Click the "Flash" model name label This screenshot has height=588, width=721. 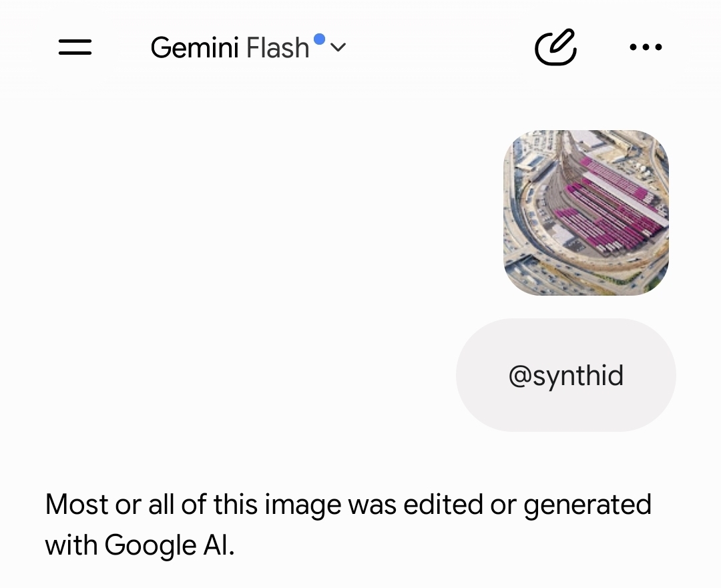pos(277,48)
